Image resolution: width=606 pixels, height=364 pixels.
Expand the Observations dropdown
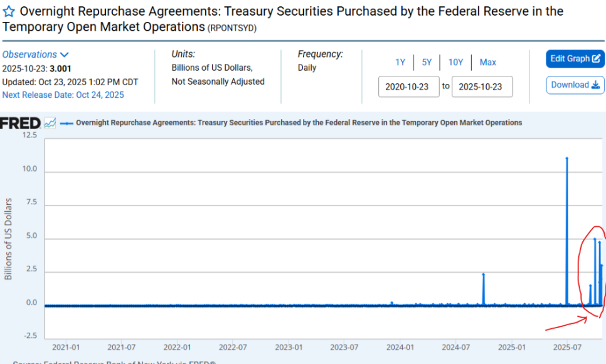point(35,55)
